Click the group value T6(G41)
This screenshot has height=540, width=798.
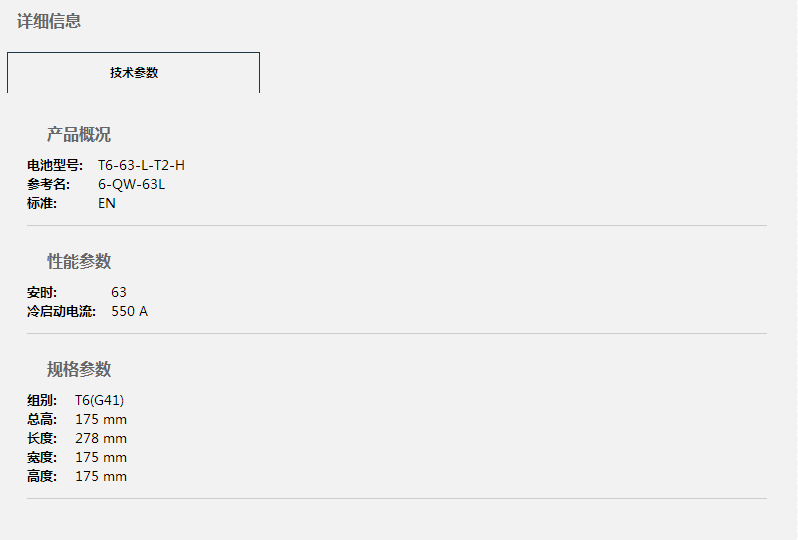point(100,400)
